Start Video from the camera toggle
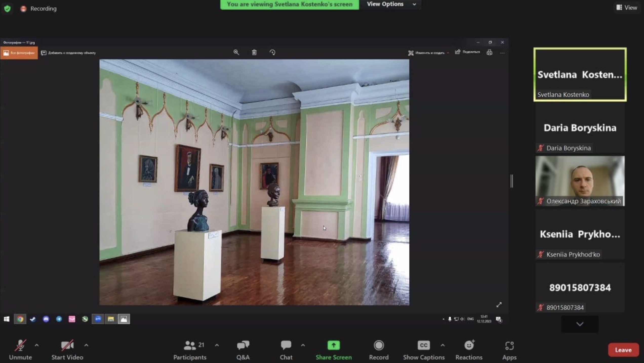 67,350
